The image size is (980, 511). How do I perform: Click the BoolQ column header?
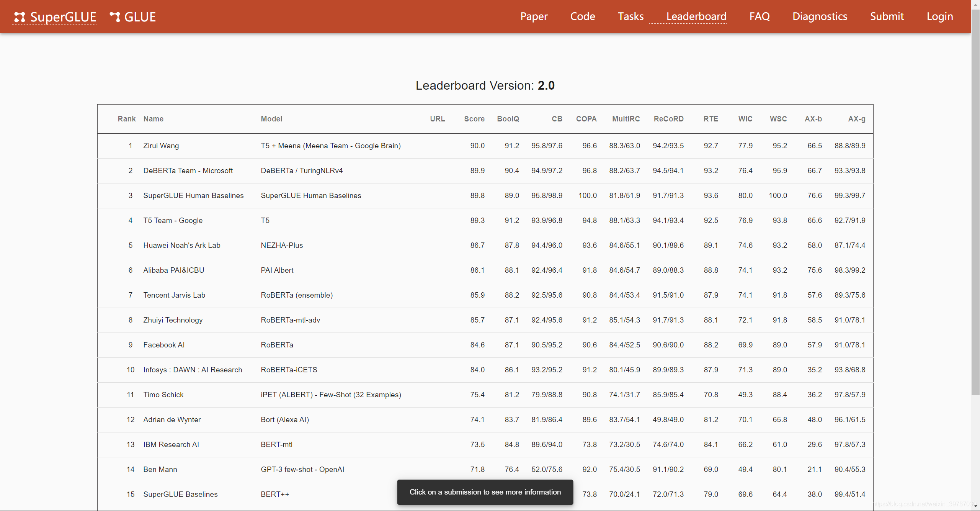(x=508, y=119)
